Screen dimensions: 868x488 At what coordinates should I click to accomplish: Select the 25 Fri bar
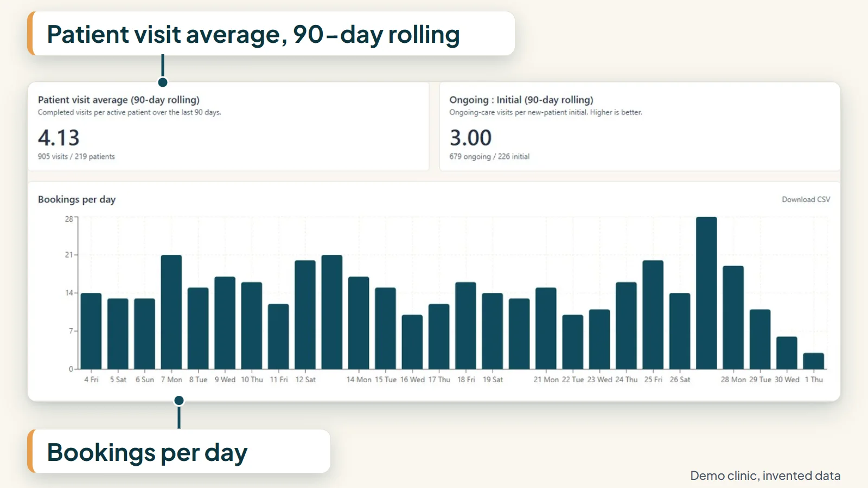coord(653,314)
